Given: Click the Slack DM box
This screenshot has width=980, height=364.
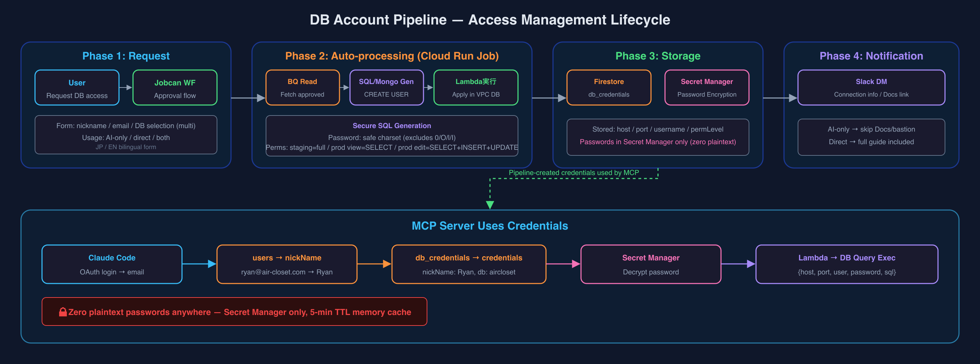Looking at the screenshot, I should (x=871, y=87).
